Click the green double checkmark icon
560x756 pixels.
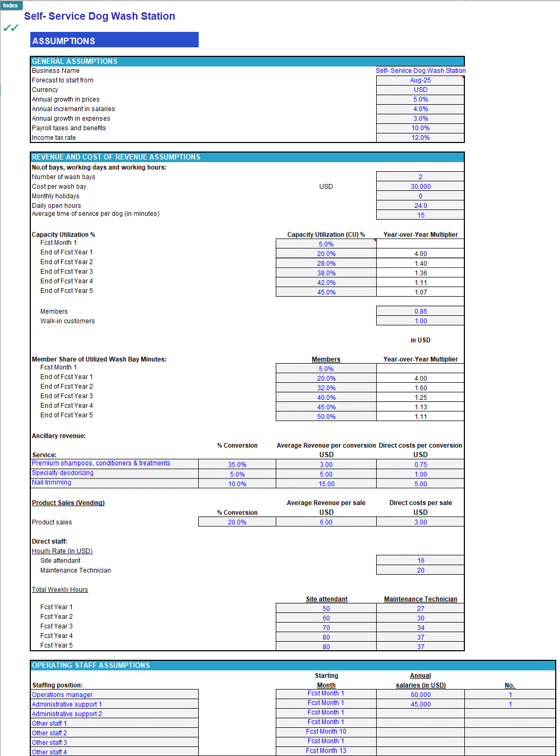(x=11, y=28)
